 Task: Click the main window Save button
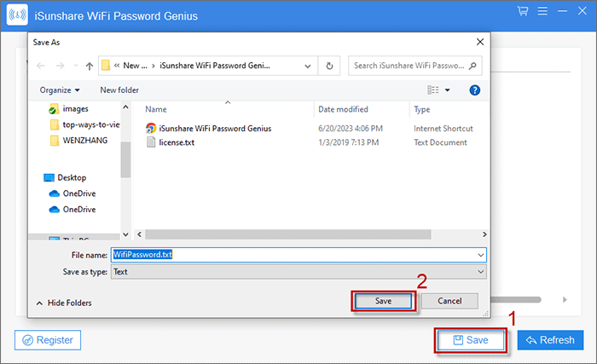click(x=471, y=340)
